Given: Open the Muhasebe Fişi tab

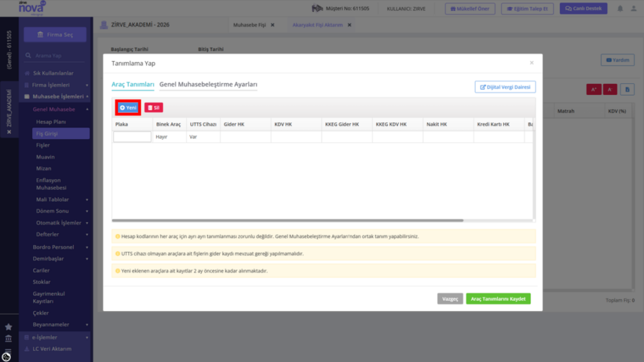Looking at the screenshot, I should point(249,25).
